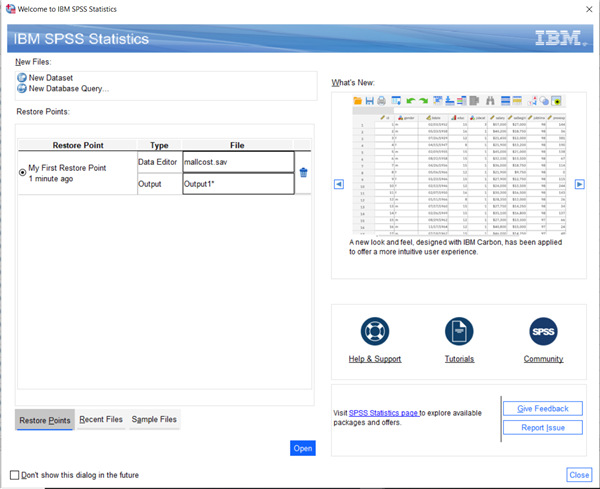The image size is (600, 489).
Task: Select My First Restore Point radio button
Action: coord(24,172)
